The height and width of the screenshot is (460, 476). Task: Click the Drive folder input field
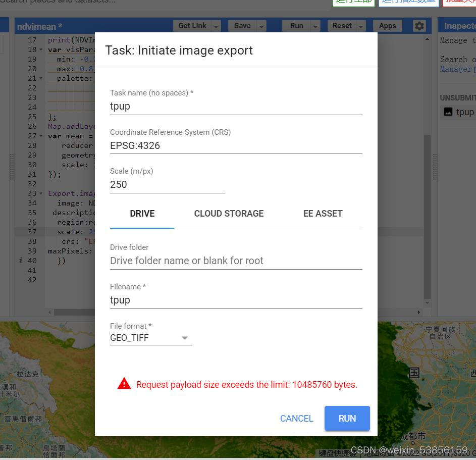202,261
